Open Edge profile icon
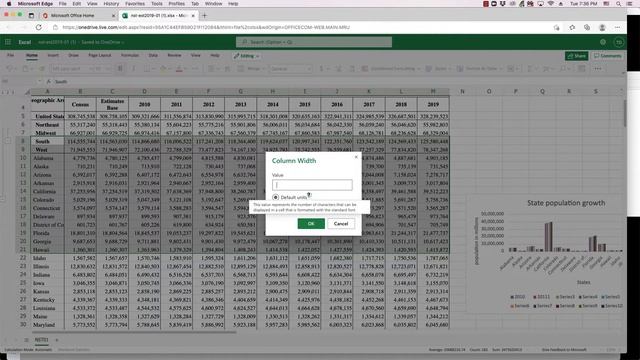This screenshot has width=640, height=360. 602,27
